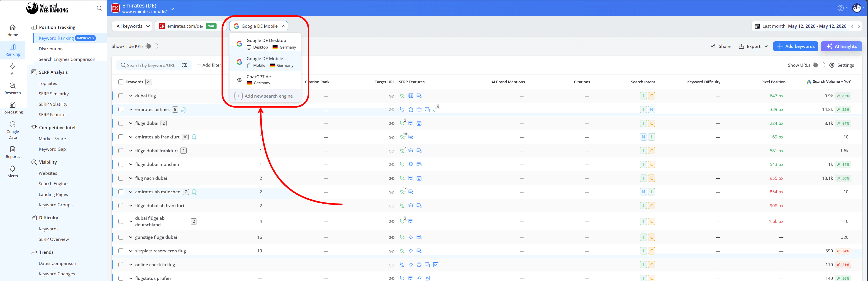Check the flug nach dubai row checkbox
The image size is (868, 281).
(x=121, y=178)
